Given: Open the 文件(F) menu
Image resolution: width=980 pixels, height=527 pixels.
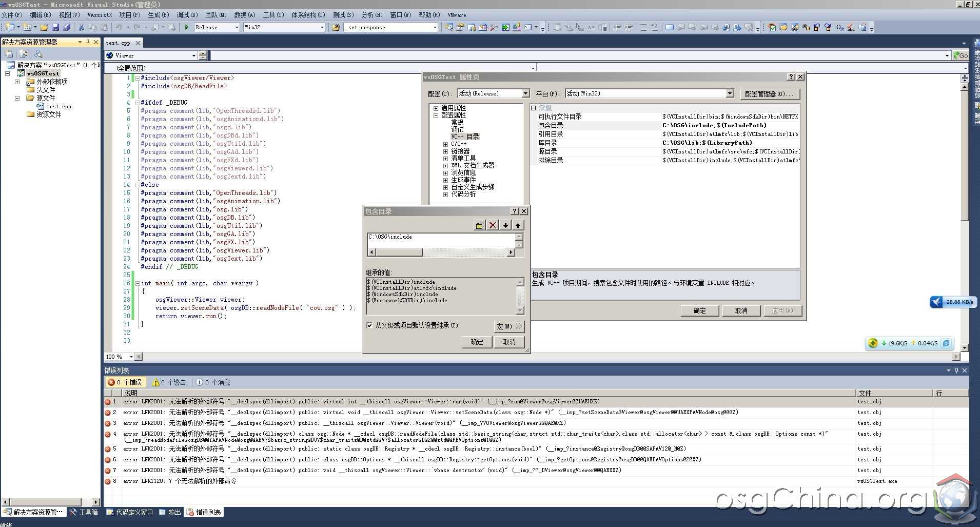Looking at the screenshot, I should pyautogui.click(x=12, y=15).
